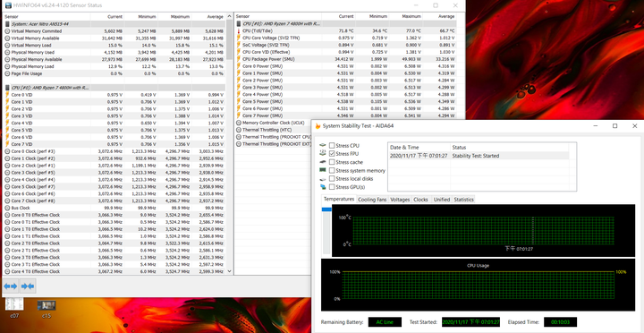Image resolution: width=644 pixels, height=333 pixels.
Task: Switch to the Clocks tab
Action: pos(421,200)
